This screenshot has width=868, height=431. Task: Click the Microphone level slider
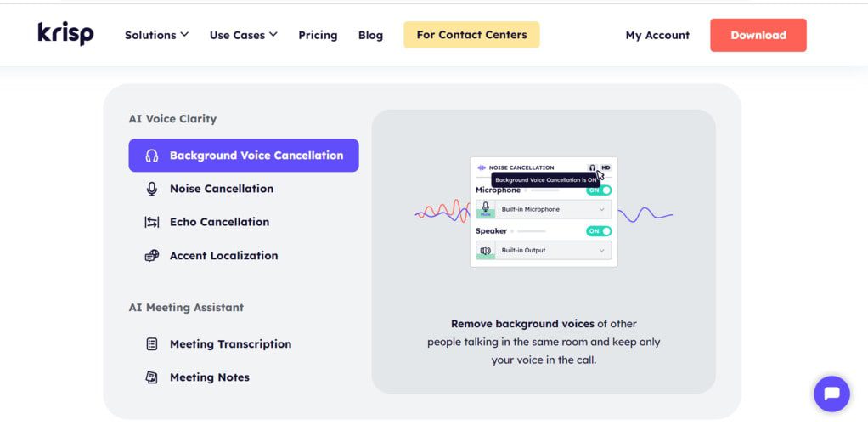(x=544, y=190)
